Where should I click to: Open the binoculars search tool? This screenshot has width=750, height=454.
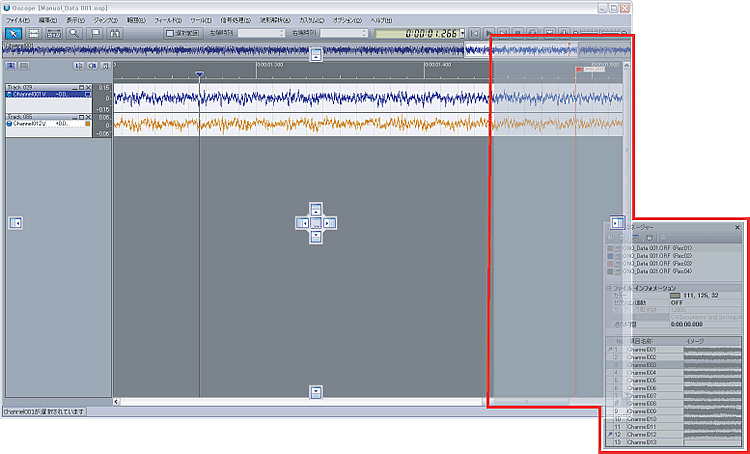[x=115, y=33]
